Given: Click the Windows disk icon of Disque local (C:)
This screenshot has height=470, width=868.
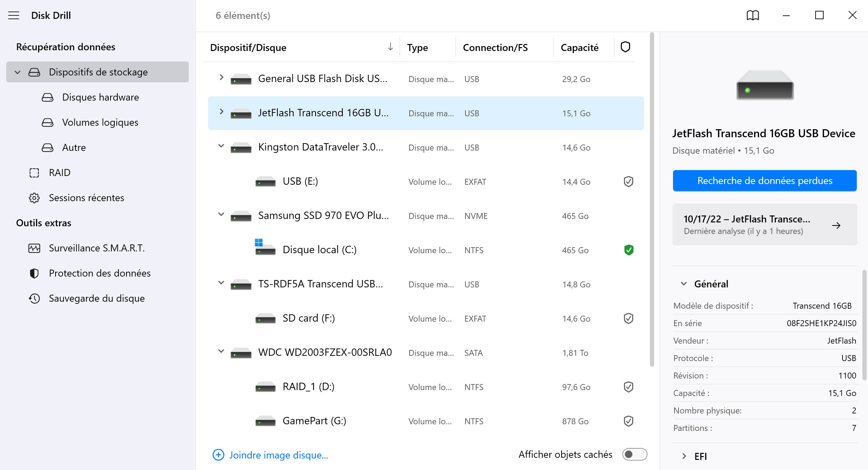Looking at the screenshot, I should 265,247.
